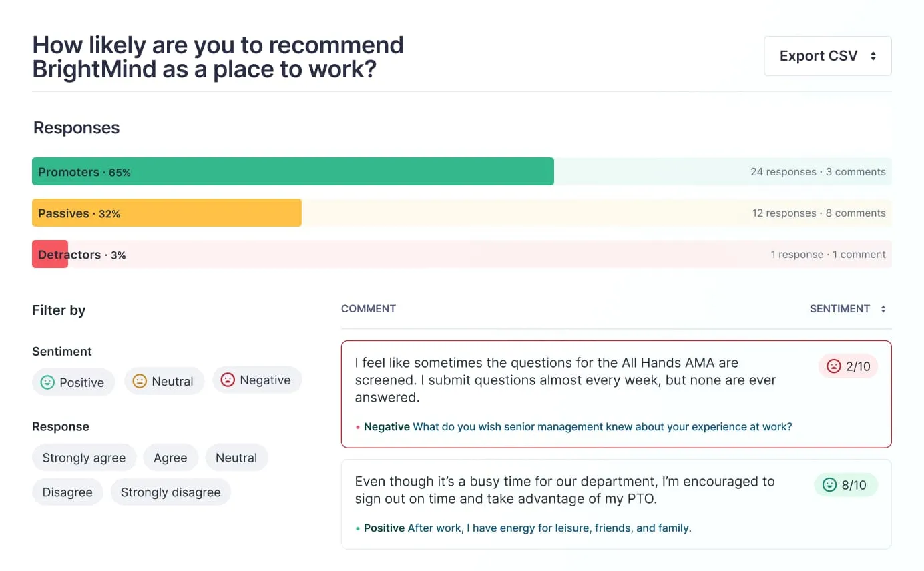Open the 'After work, I have energy' link
This screenshot has width=924, height=571.
(549, 528)
